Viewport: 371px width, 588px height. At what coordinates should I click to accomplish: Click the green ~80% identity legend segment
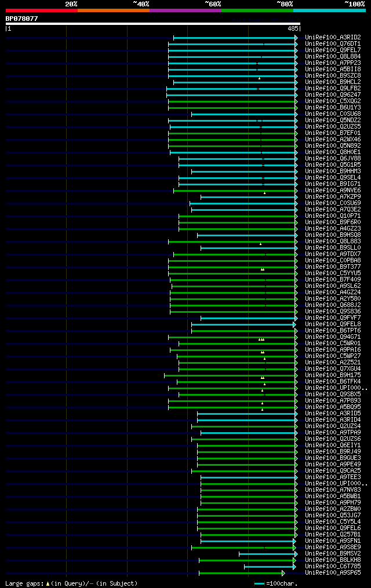click(x=257, y=10)
